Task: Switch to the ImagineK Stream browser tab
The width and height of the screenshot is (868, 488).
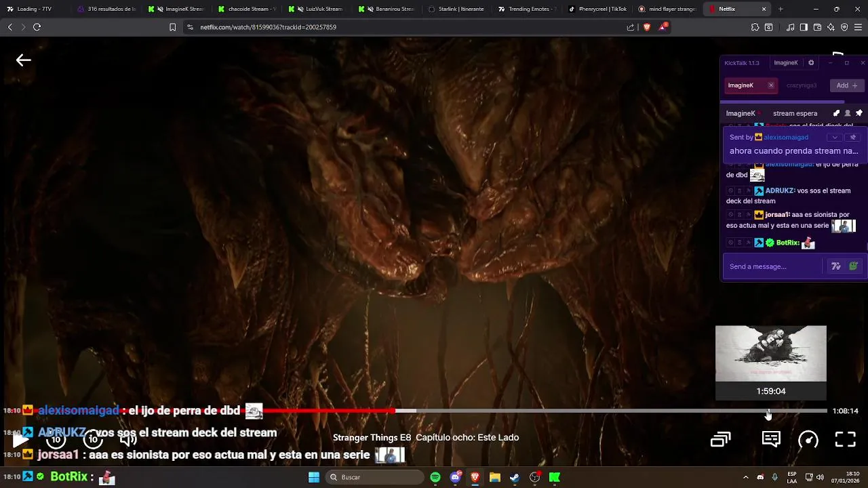Action: pos(177,9)
